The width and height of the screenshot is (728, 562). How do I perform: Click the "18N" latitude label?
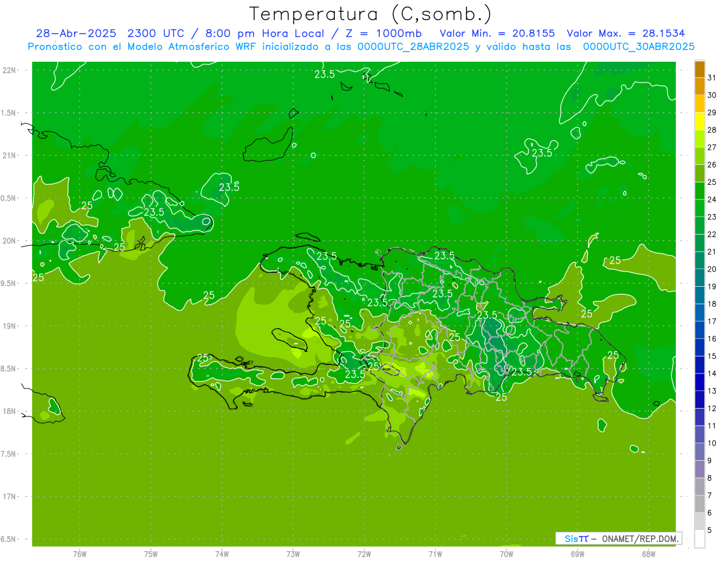pos(10,411)
